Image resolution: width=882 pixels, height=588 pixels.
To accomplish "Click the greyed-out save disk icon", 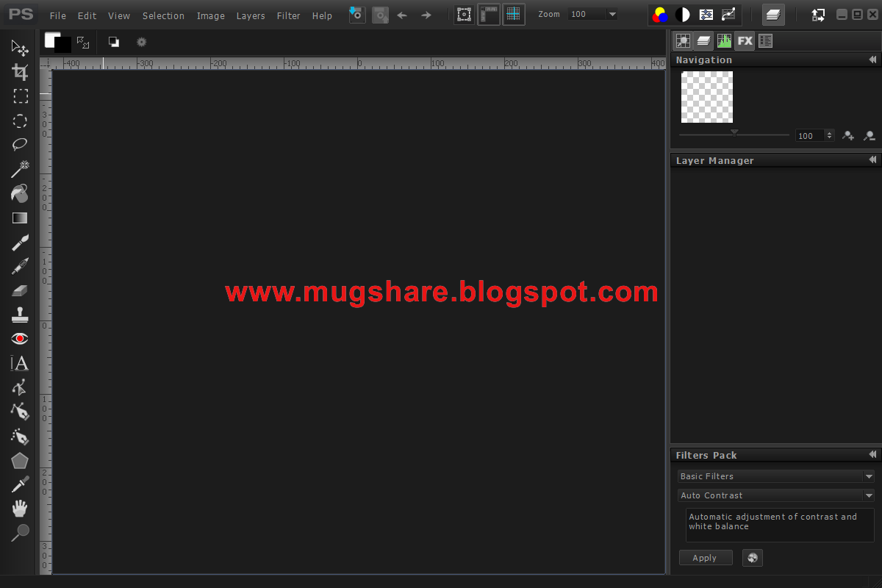I will (x=380, y=14).
